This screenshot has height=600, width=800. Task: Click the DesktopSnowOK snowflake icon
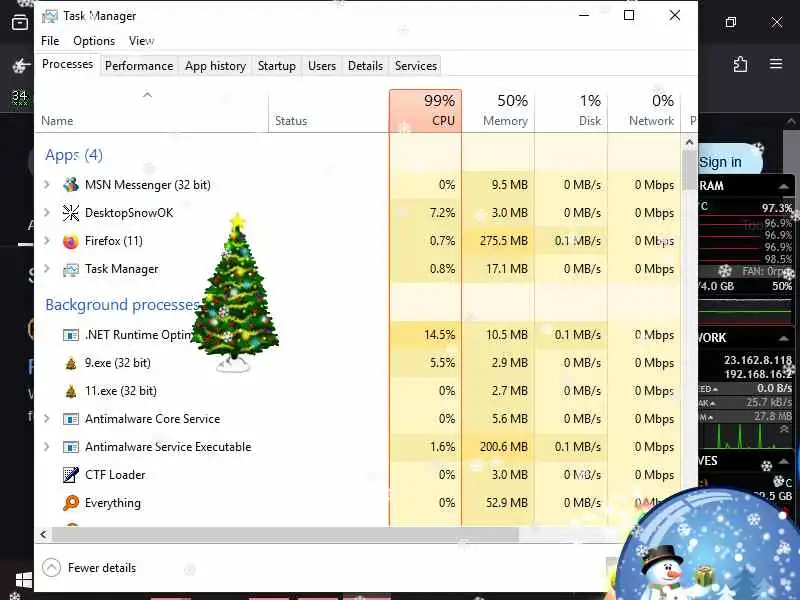click(x=70, y=213)
